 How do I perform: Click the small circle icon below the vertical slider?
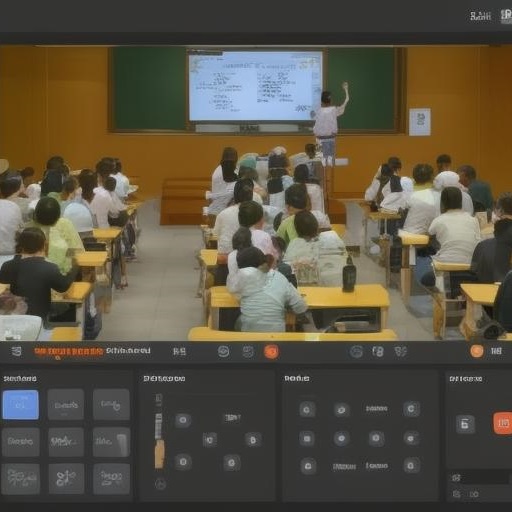coord(160,484)
